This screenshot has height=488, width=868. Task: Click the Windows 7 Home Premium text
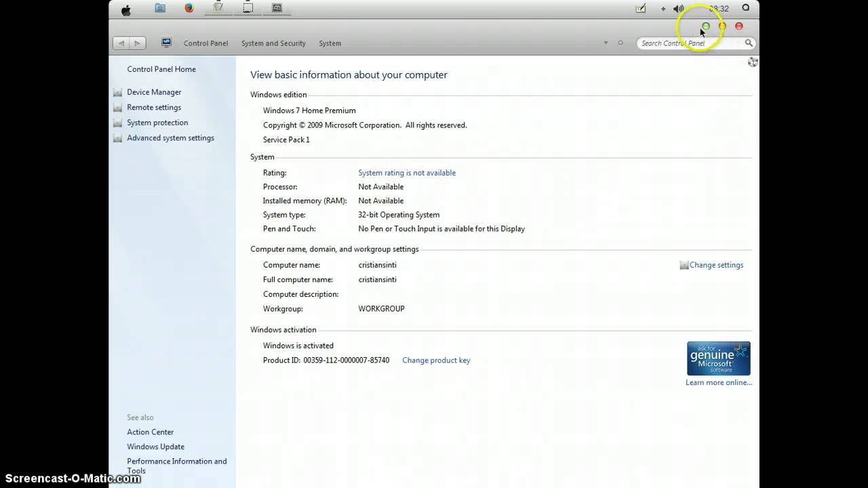[309, 110]
